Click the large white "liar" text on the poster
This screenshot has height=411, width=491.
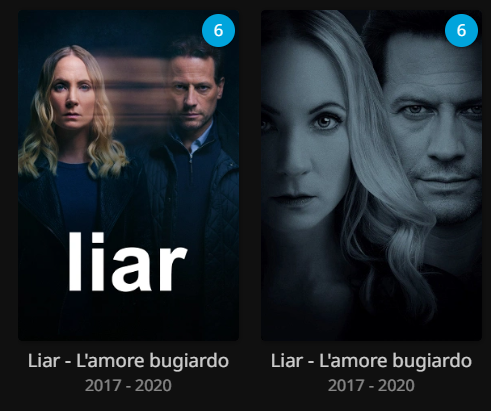[127, 262]
